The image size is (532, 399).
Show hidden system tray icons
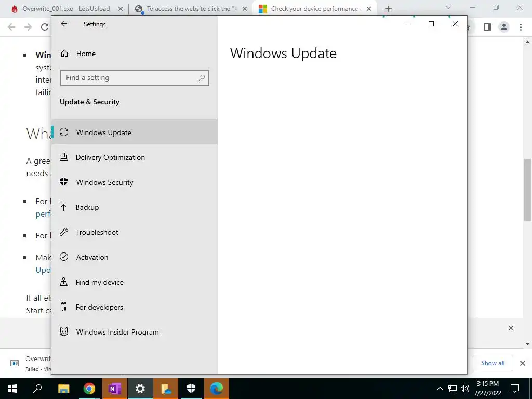(x=440, y=389)
